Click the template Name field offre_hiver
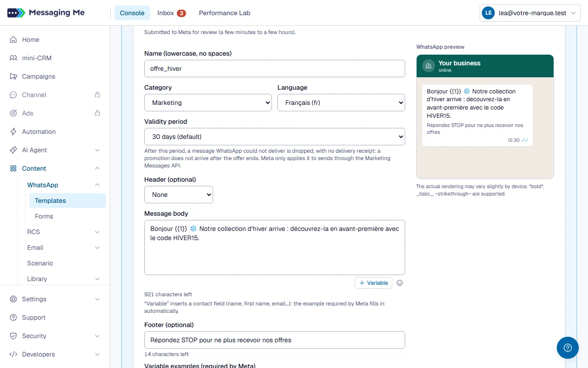 tap(275, 69)
